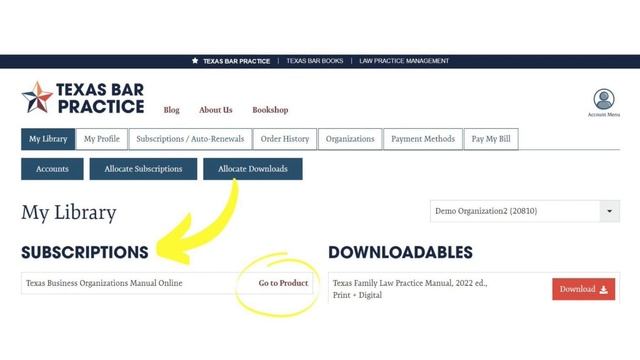Switch to the My Library tab
The height and width of the screenshot is (360, 640).
pos(48,139)
